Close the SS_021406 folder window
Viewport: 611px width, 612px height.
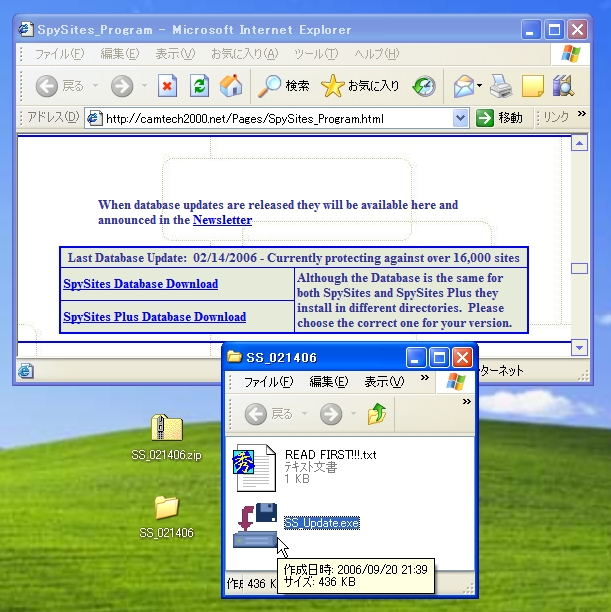click(x=463, y=357)
